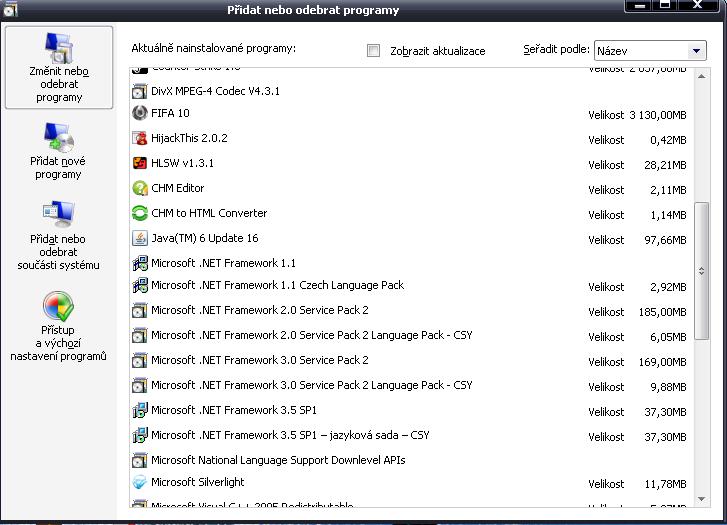The width and height of the screenshot is (727, 525).
Task: Click the .NET Framework 2.0 Service Pack 2 icon
Action: pyautogui.click(x=140, y=310)
